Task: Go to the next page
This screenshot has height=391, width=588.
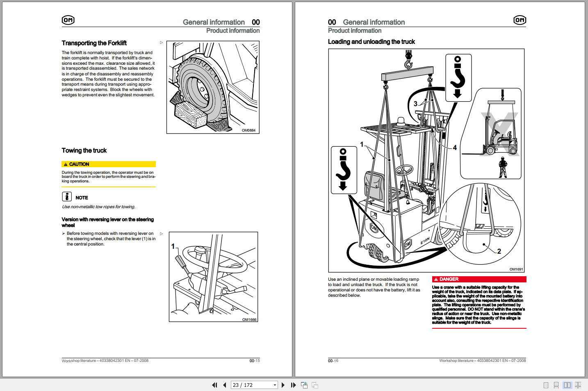Action: 283,385
